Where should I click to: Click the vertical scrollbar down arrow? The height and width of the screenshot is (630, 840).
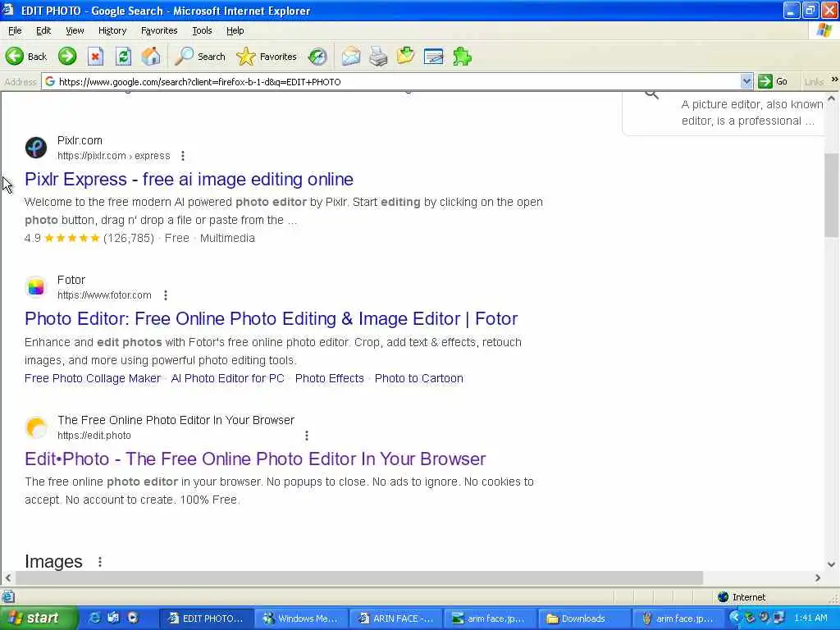(832, 564)
